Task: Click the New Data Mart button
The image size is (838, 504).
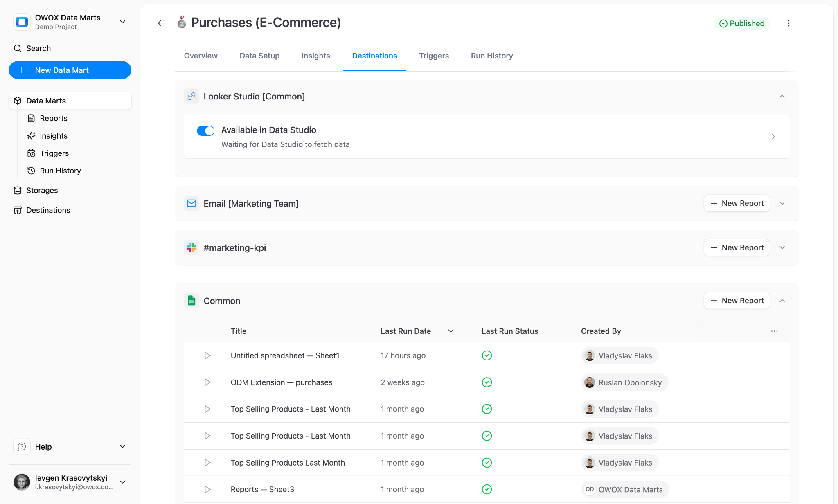Action: (70, 70)
